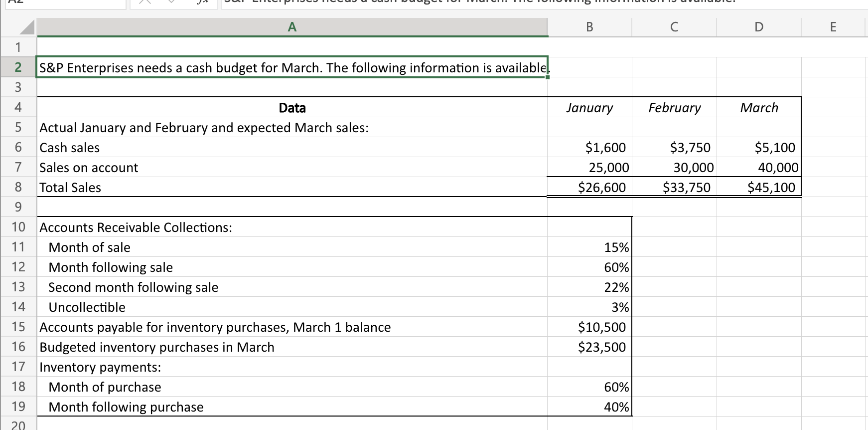Select column E header
The width and height of the screenshot is (868, 430).
point(833,27)
